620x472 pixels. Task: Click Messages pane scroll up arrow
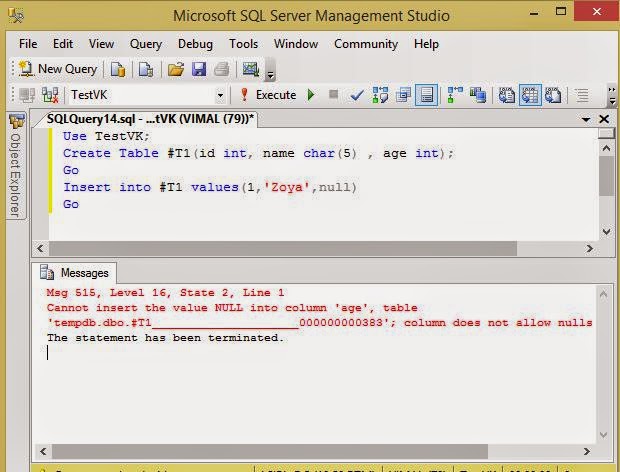point(603,295)
